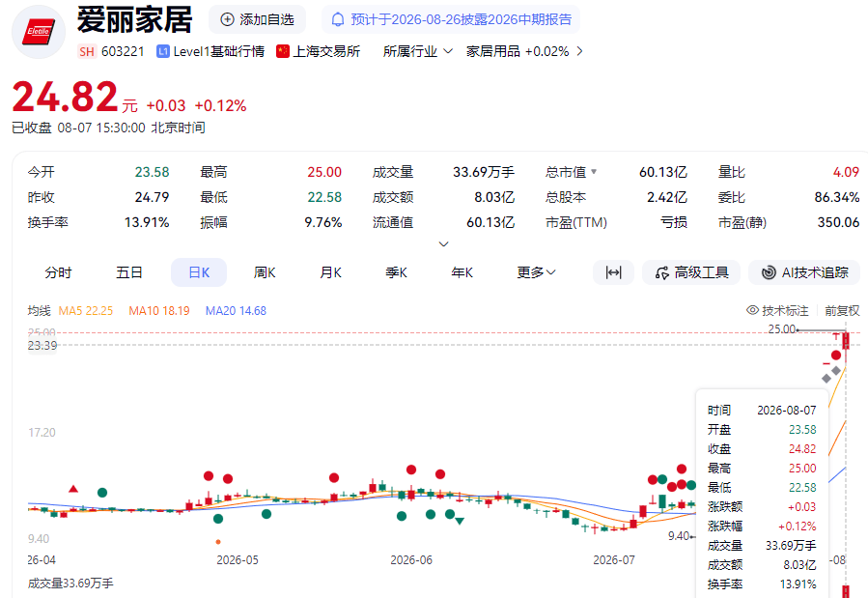Viewport: 868px width, 598px height.
Task: Click the 市盈(静) 350.06 value
Action: click(838, 222)
